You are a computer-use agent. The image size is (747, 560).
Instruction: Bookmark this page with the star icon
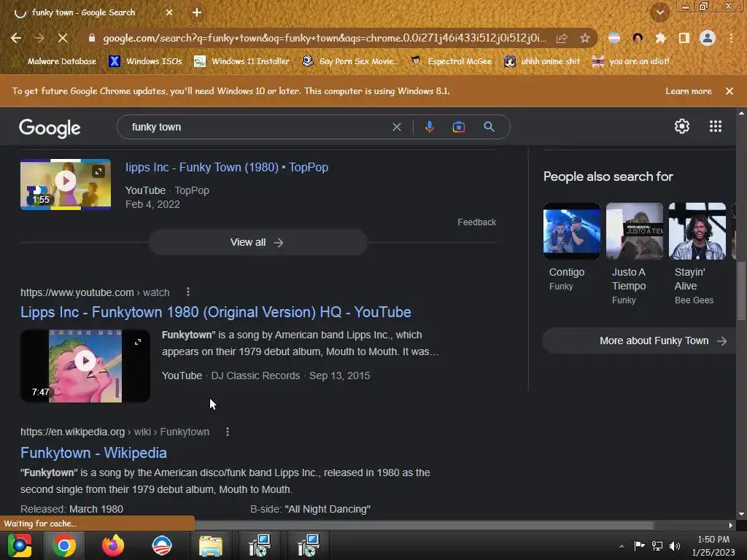pyautogui.click(x=585, y=38)
